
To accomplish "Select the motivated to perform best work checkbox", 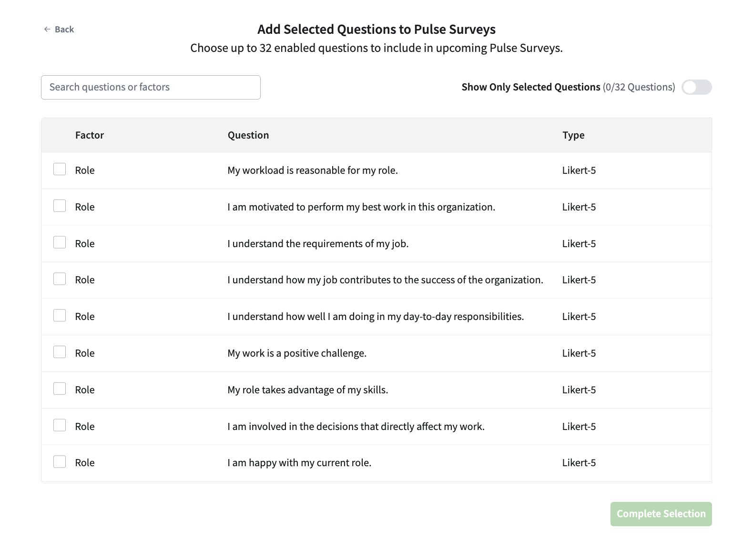I will [60, 206].
